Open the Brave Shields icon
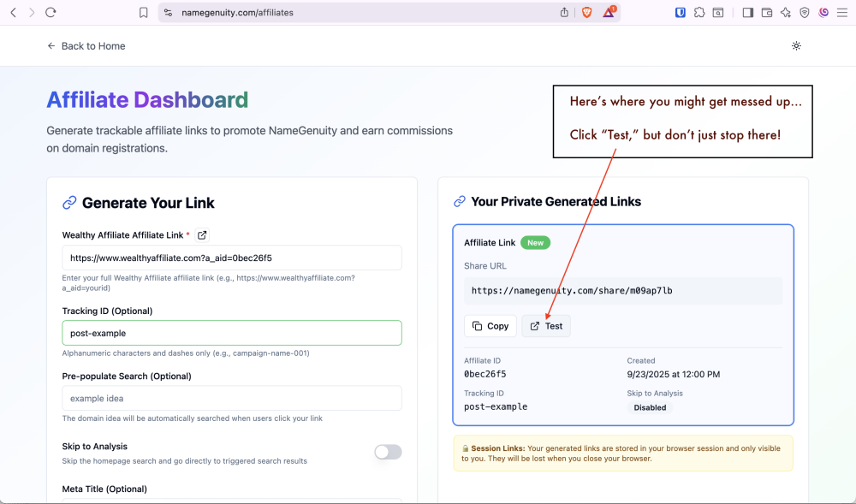Screen dimensions: 856x504 coord(587,13)
